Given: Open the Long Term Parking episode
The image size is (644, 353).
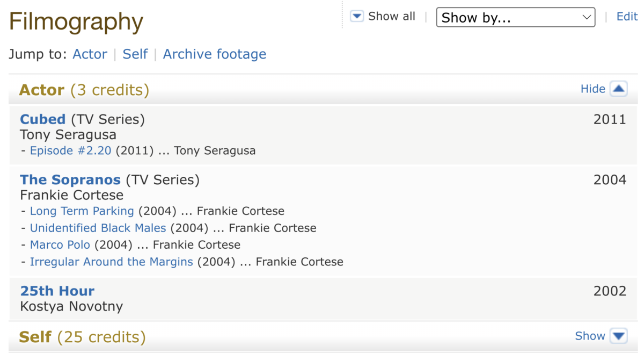Looking at the screenshot, I should tap(82, 211).
